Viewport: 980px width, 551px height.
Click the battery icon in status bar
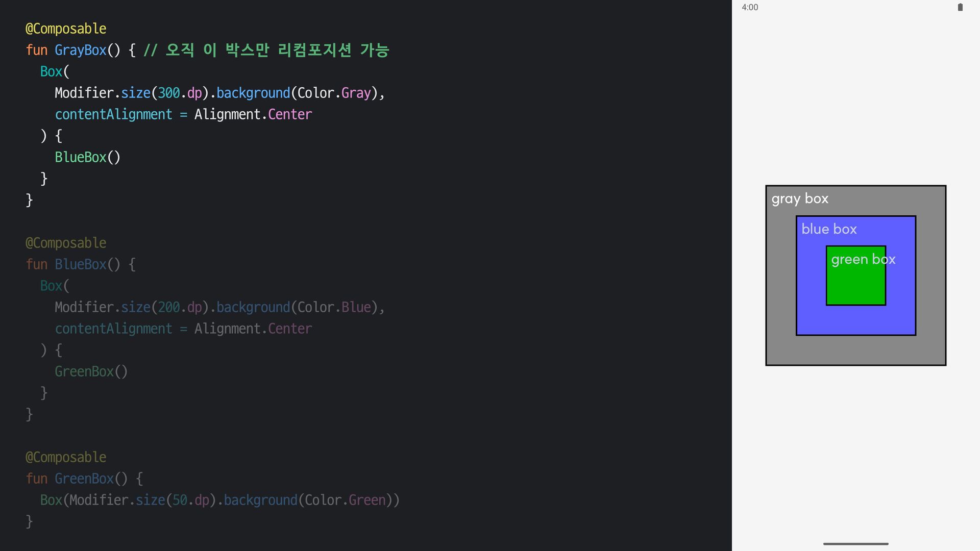point(960,7)
